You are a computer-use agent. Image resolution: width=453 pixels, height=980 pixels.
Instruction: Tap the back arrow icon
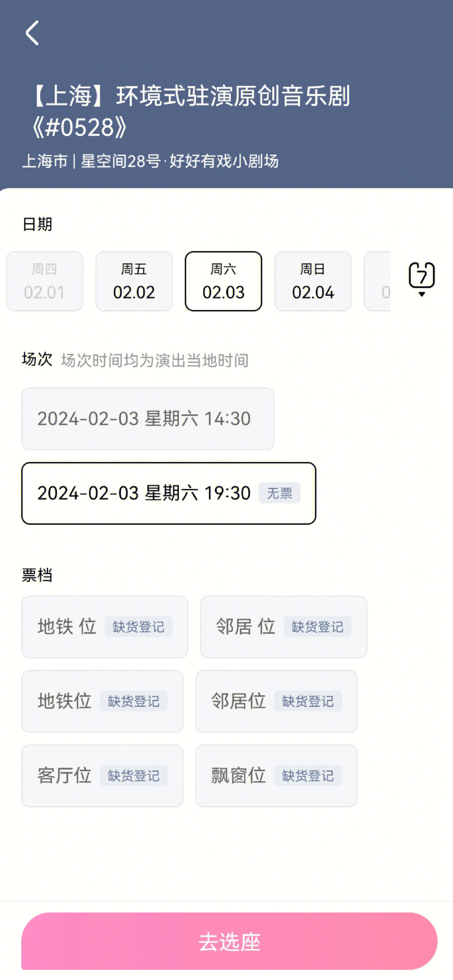click(32, 33)
